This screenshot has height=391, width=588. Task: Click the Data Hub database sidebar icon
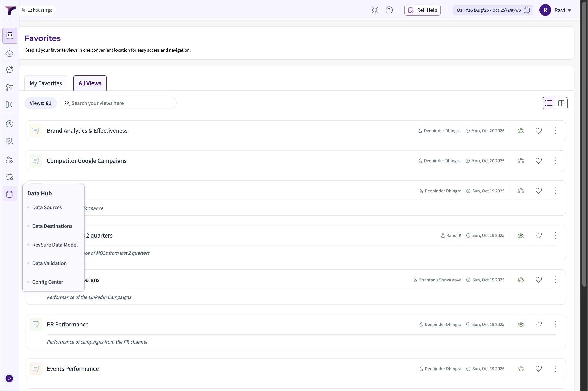[x=10, y=194]
